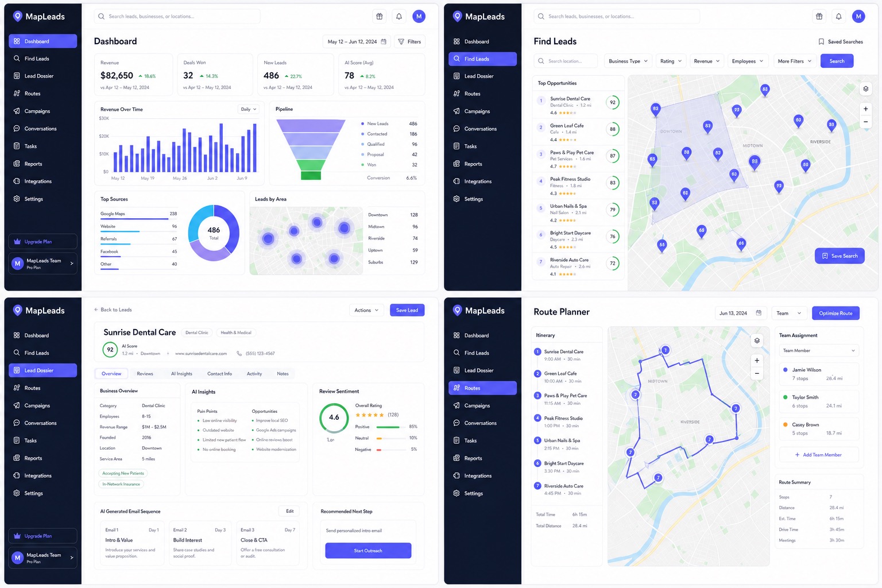Screen dimensions: 882x588
Task: Zoom out on the Find Leads map
Action: click(865, 122)
